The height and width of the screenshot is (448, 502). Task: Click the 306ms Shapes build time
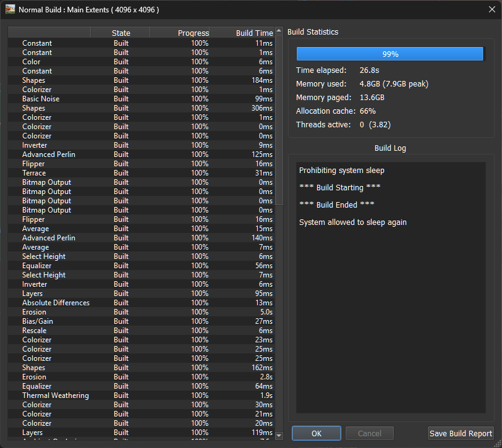[x=262, y=108]
